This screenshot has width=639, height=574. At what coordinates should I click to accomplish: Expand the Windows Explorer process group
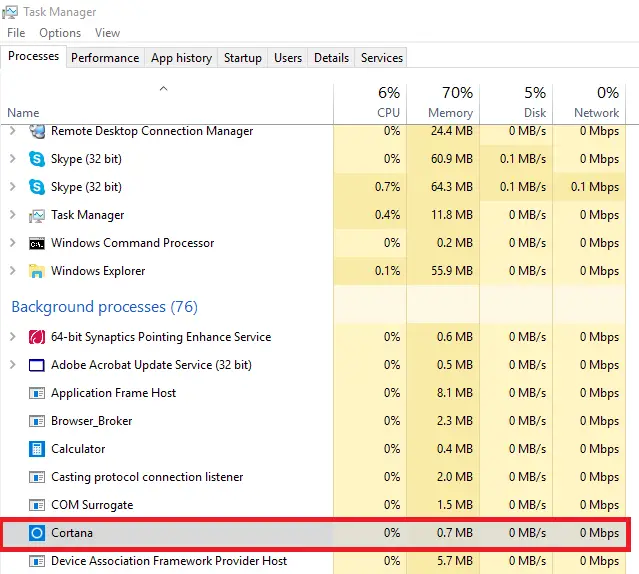coord(13,271)
